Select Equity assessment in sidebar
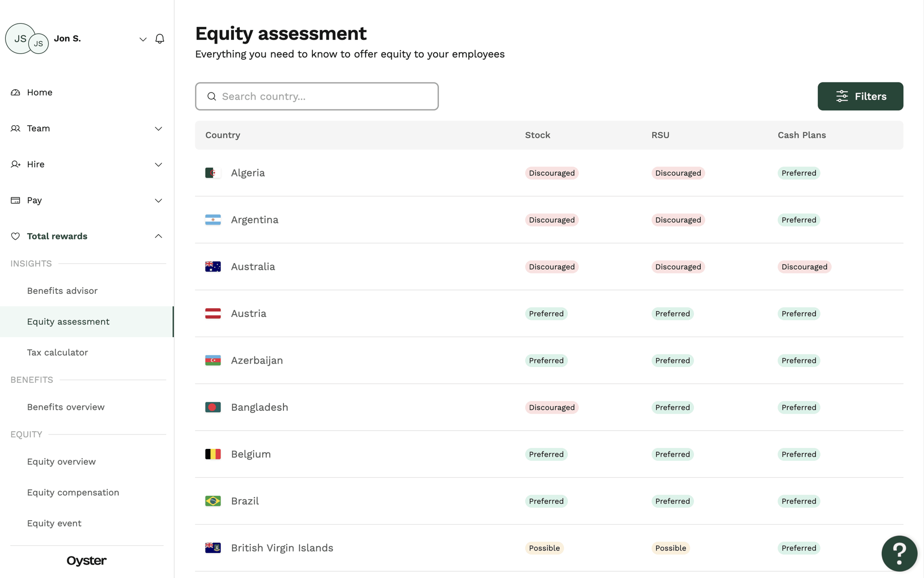The image size is (924, 578). click(x=87, y=322)
